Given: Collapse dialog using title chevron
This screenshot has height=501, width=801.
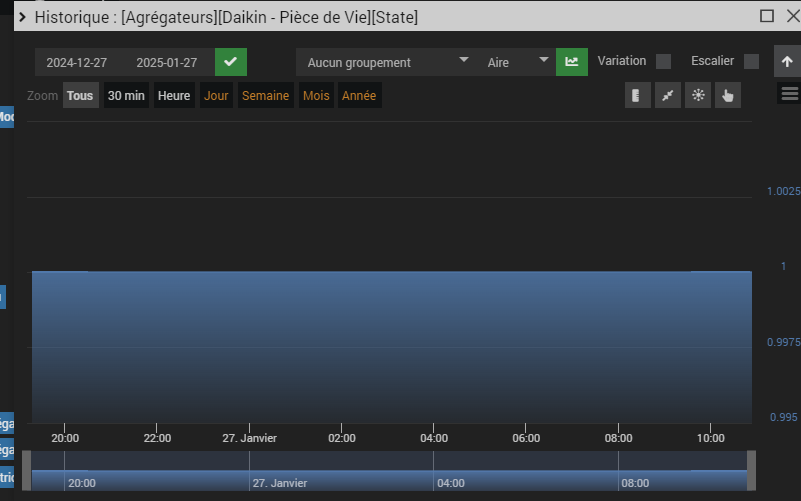Looking at the screenshot, I should (x=22, y=17).
